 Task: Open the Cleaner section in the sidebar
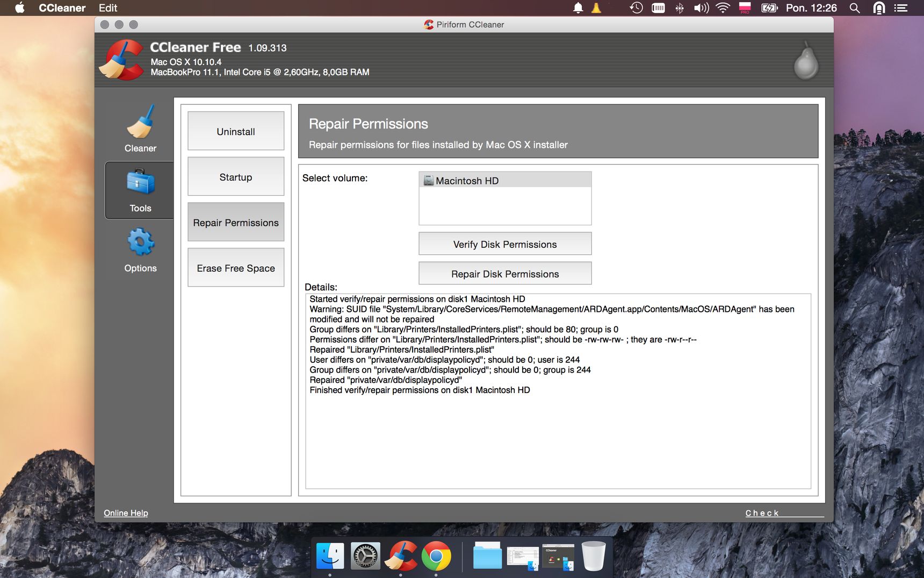(x=140, y=129)
